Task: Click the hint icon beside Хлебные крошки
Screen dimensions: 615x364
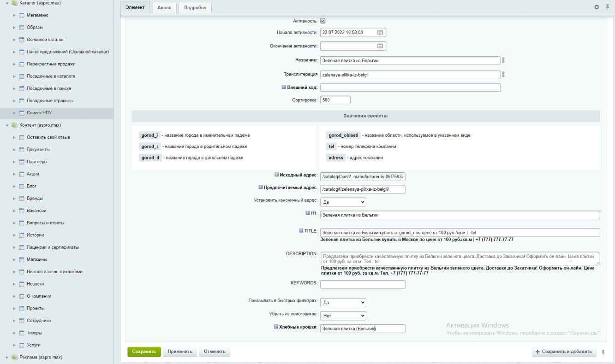Action: 276,327
